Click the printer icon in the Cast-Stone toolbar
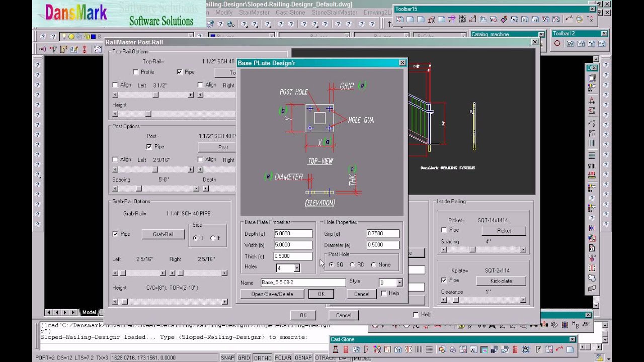This screenshot has height=362, width=644. [x=453, y=349]
